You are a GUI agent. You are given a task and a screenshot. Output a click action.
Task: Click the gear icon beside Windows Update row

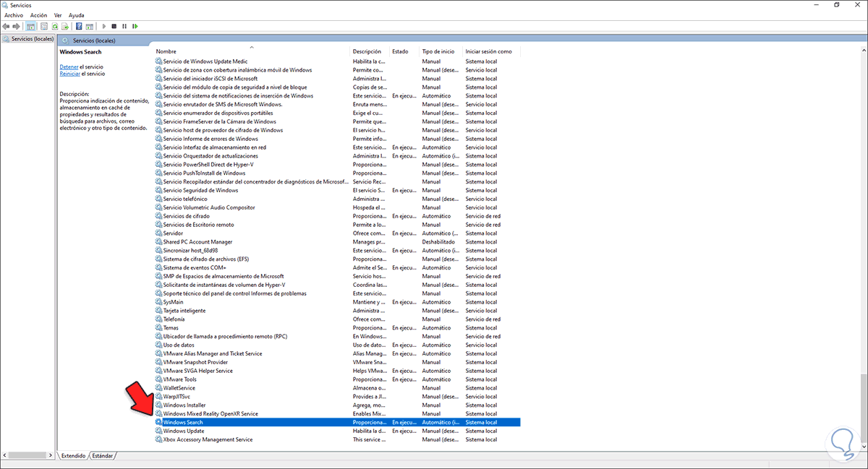tap(159, 431)
